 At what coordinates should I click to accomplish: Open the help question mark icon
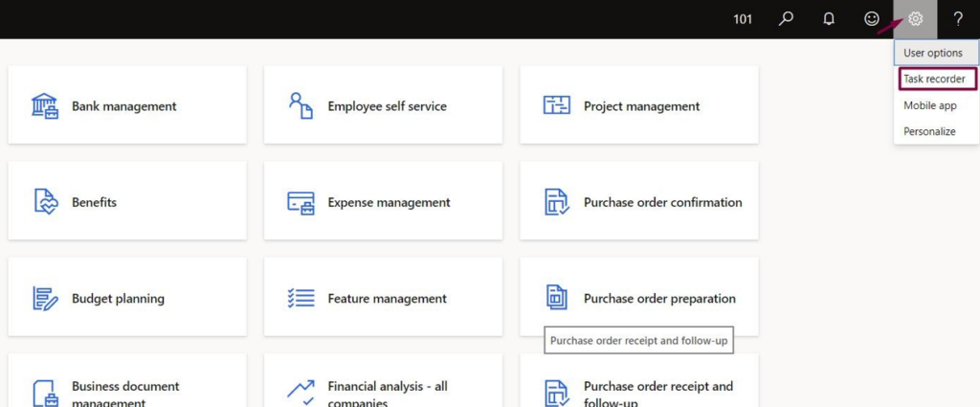[x=958, y=19]
